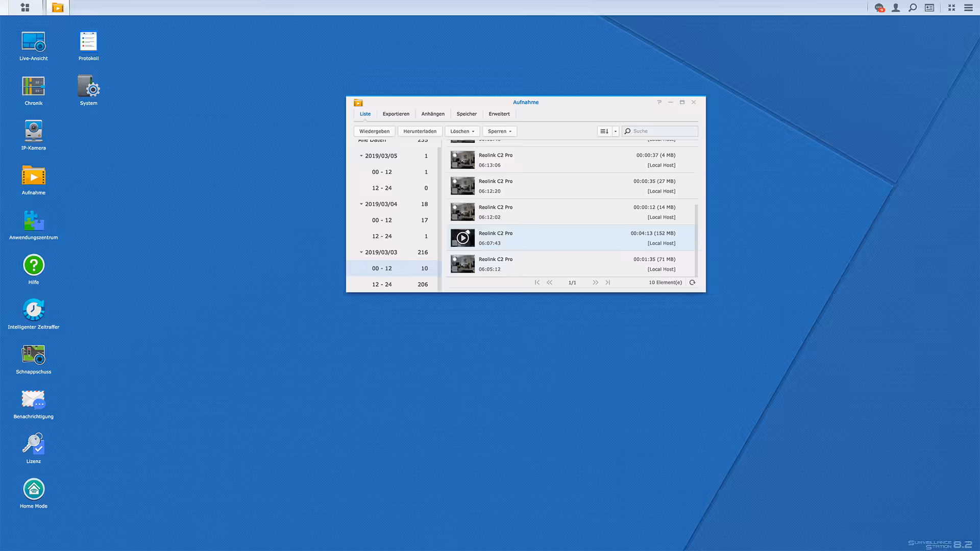
Task: Switch to the Speicher tab
Action: point(467,114)
